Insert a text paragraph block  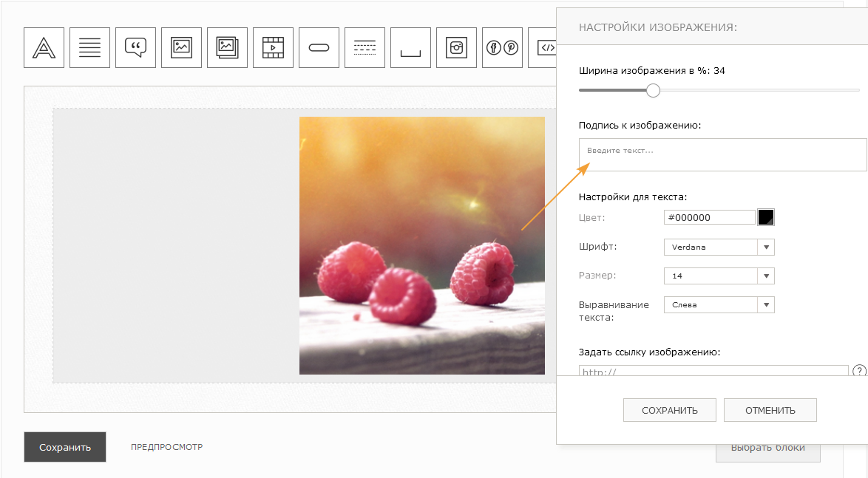click(89, 47)
